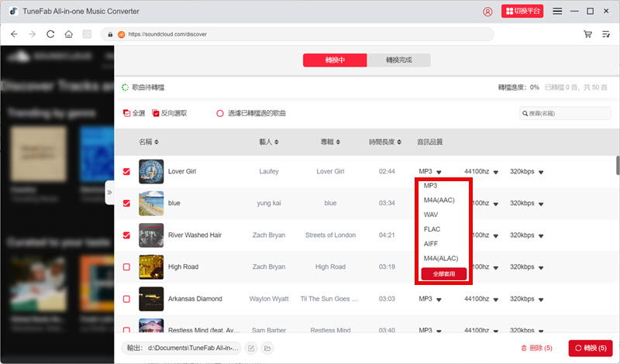Open the 320kbps dropdown for High Road
Screen dimensions: 620x364
(527, 266)
